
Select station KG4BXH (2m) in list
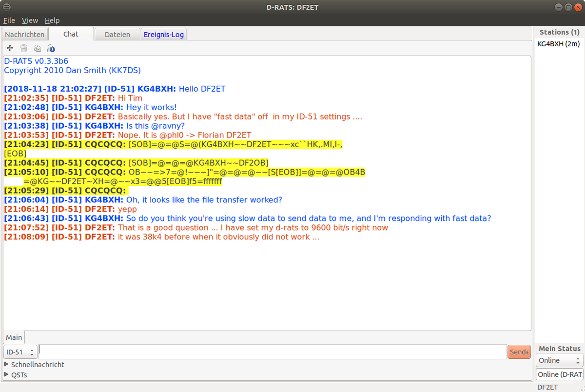559,44
